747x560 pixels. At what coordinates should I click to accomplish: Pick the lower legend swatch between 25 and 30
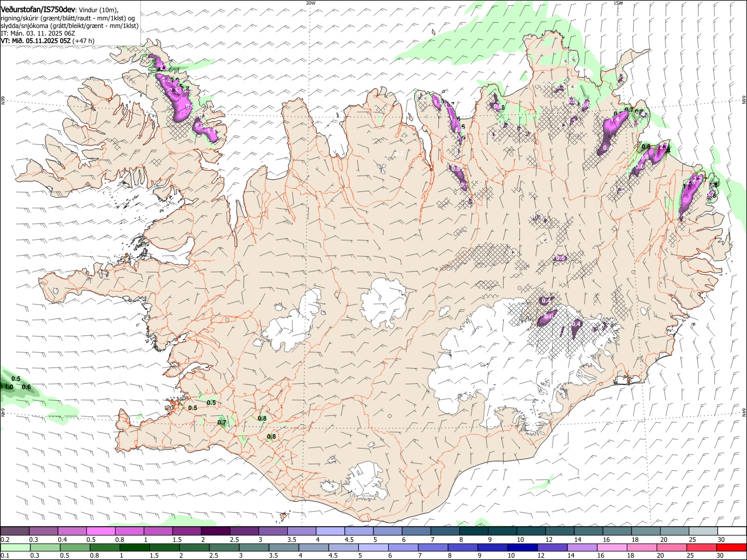coord(701,548)
